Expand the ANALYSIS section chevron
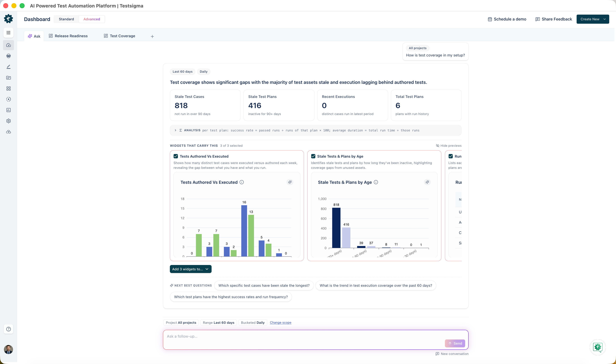The width and height of the screenshot is (616, 364). (175, 130)
